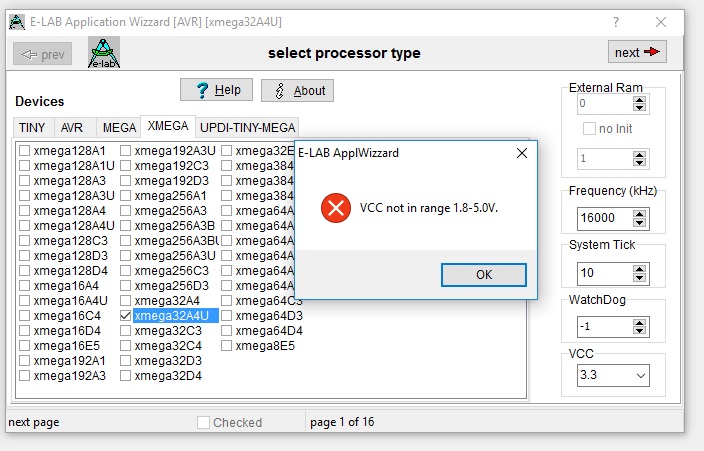
Task: Open Help with question mark button
Action: [216, 90]
